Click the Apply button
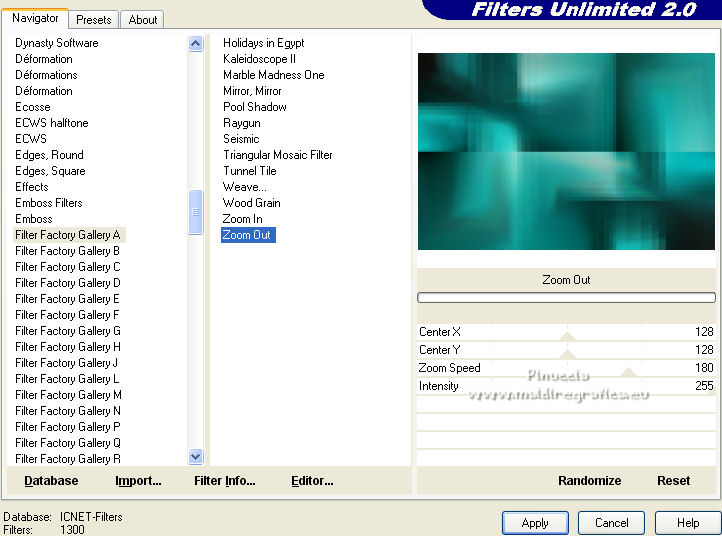 coord(535,523)
